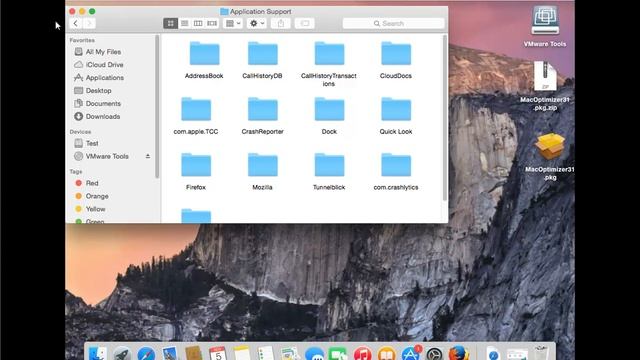Click the Finder window vertical scrollbar
This screenshot has height=360, width=640.
click(x=444, y=118)
